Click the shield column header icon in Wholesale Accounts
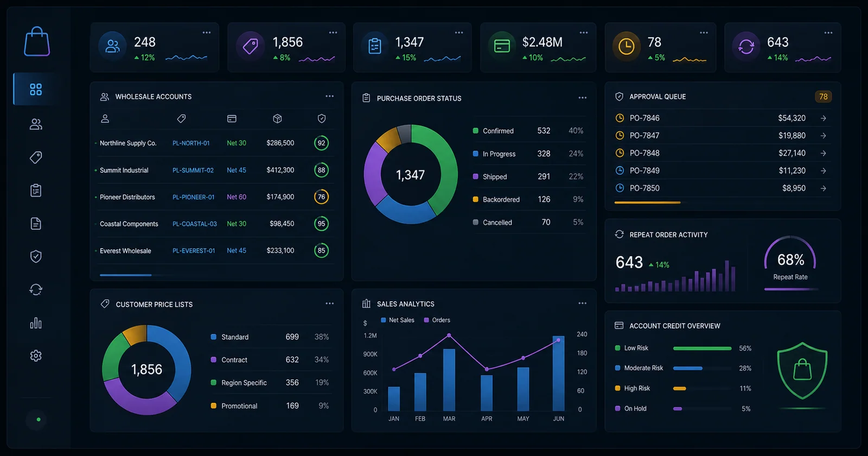 [322, 118]
